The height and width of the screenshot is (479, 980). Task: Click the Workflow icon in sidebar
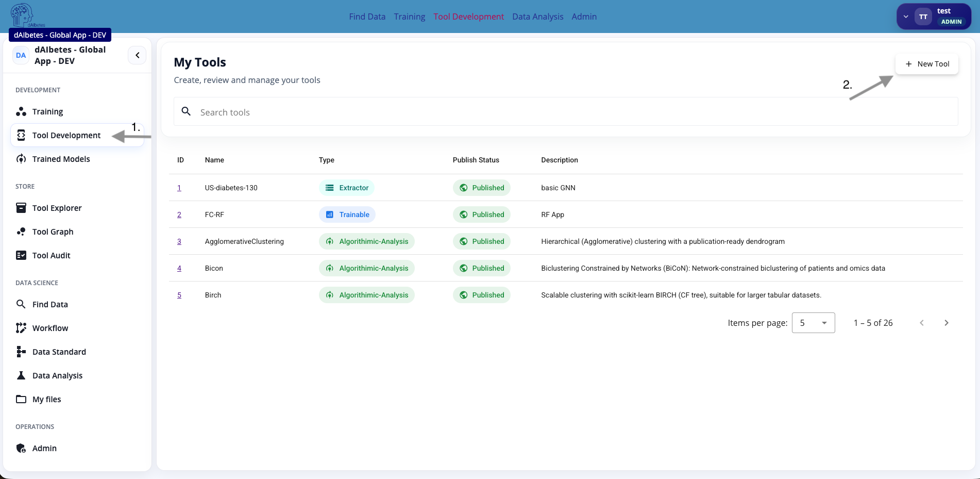pos(21,328)
